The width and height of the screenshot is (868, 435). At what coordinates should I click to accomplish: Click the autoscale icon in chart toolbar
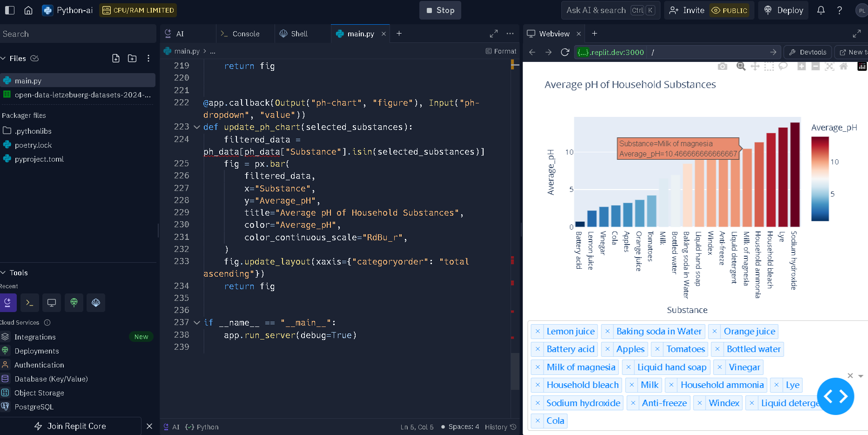coord(829,67)
